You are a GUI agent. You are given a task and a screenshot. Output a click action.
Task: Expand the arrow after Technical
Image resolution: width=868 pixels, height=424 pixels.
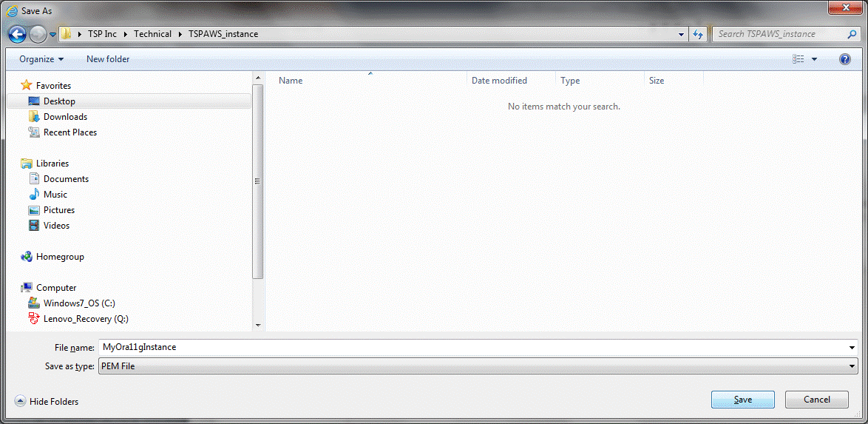[x=180, y=34]
